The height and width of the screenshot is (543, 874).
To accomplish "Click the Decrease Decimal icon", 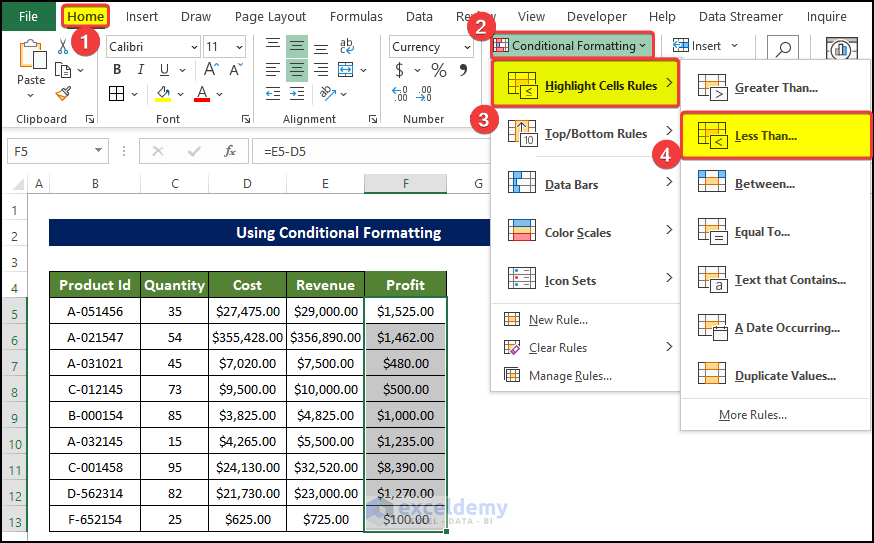I will (x=424, y=94).
